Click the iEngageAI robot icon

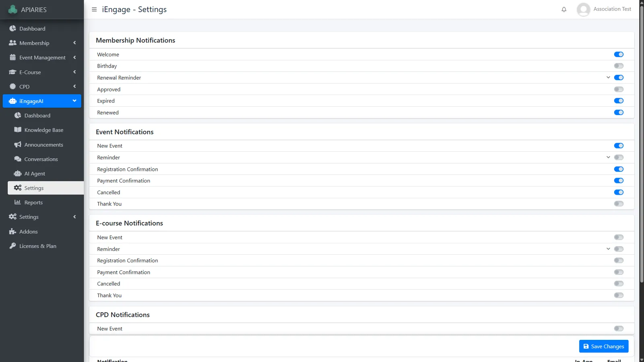click(x=13, y=101)
